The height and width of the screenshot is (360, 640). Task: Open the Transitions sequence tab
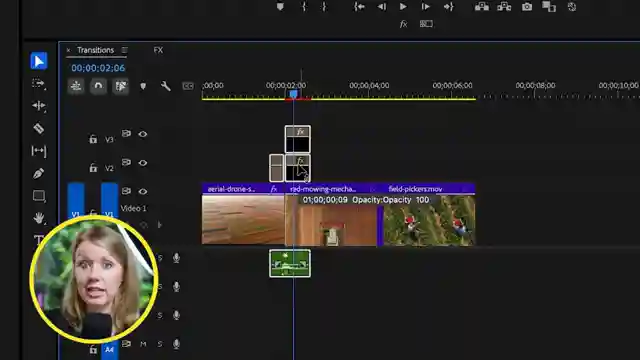[96, 50]
